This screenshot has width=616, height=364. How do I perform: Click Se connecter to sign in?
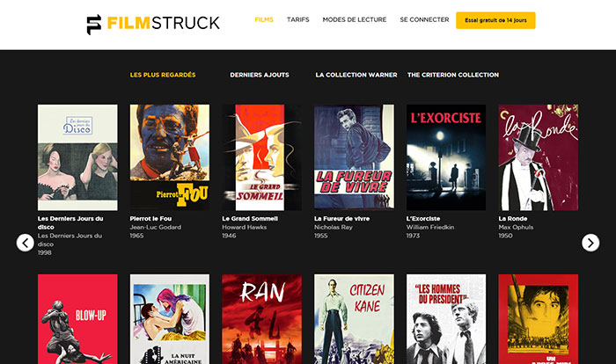click(x=424, y=19)
